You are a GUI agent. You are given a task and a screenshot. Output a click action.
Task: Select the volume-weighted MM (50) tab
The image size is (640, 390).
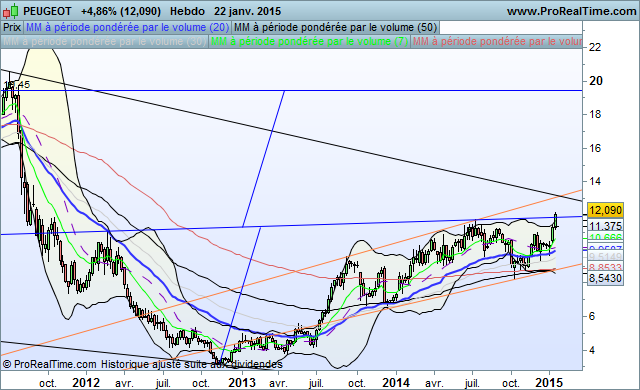point(336,28)
